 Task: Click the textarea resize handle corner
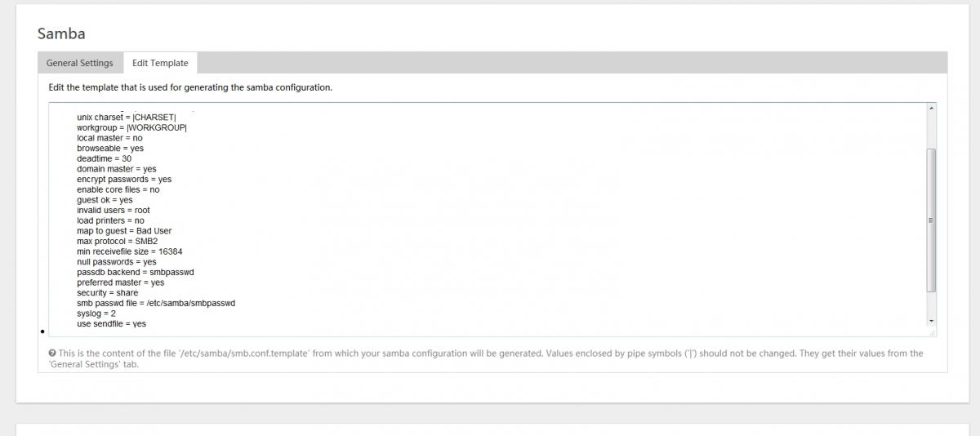[x=932, y=331]
